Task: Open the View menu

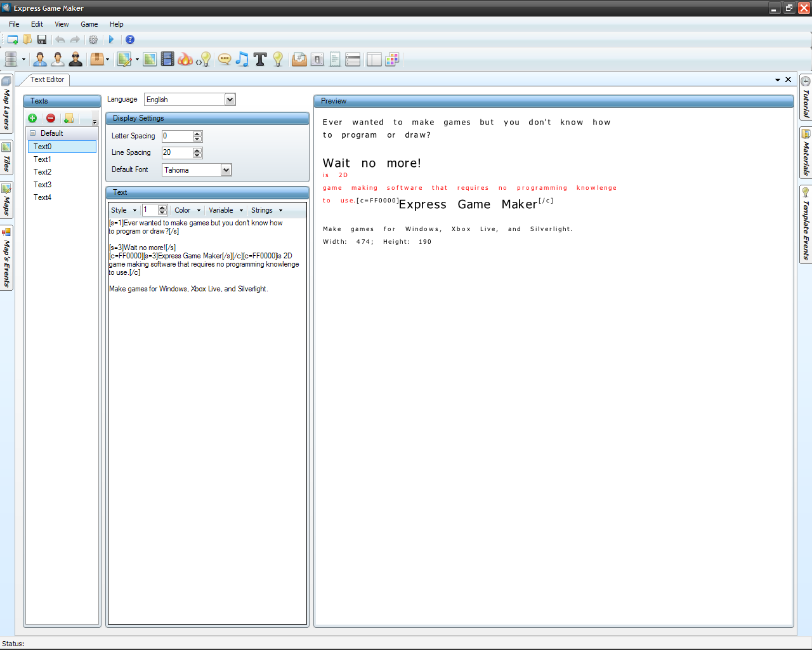Action: [x=62, y=24]
